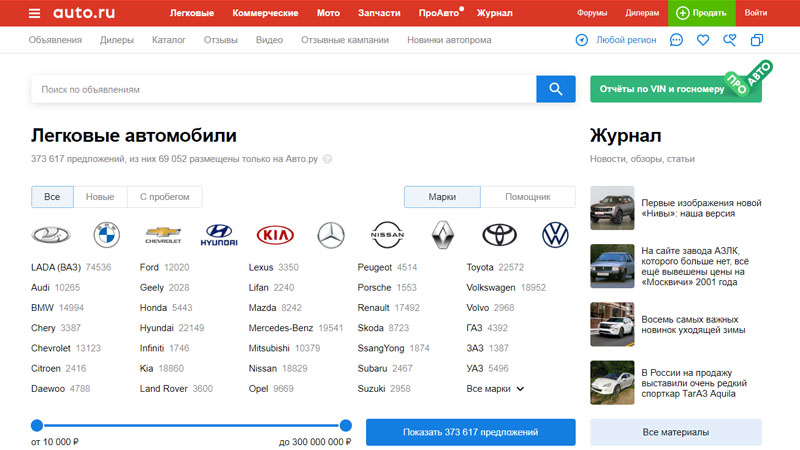Open the Запчасти section
The height and width of the screenshot is (450, 800).
point(379,13)
